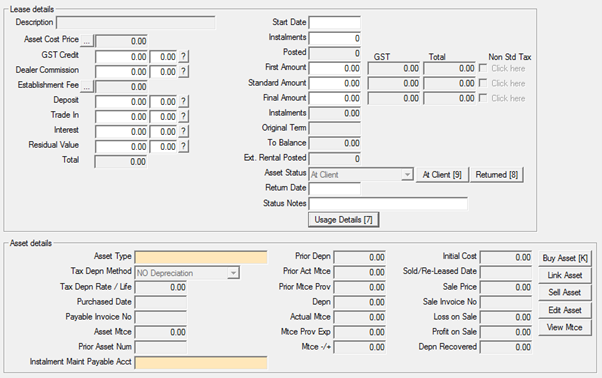Click the Sell Asset button

pos(565,292)
